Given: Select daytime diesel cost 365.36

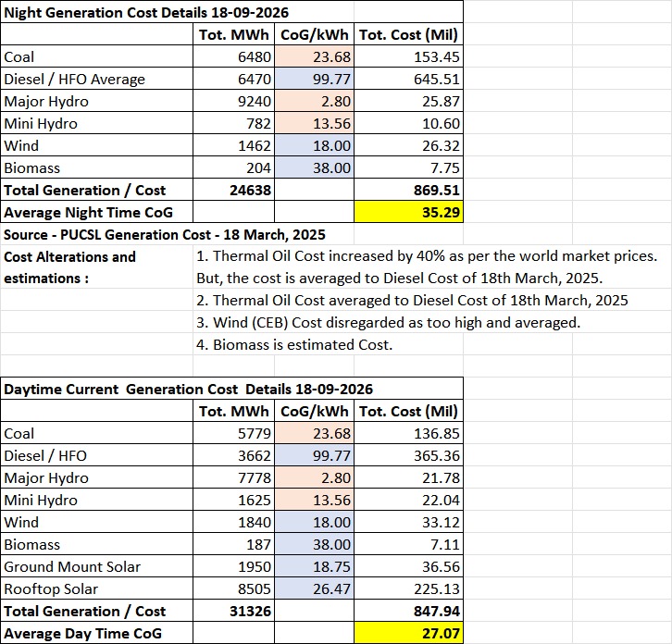Looking at the screenshot, I should pos(408,455).
